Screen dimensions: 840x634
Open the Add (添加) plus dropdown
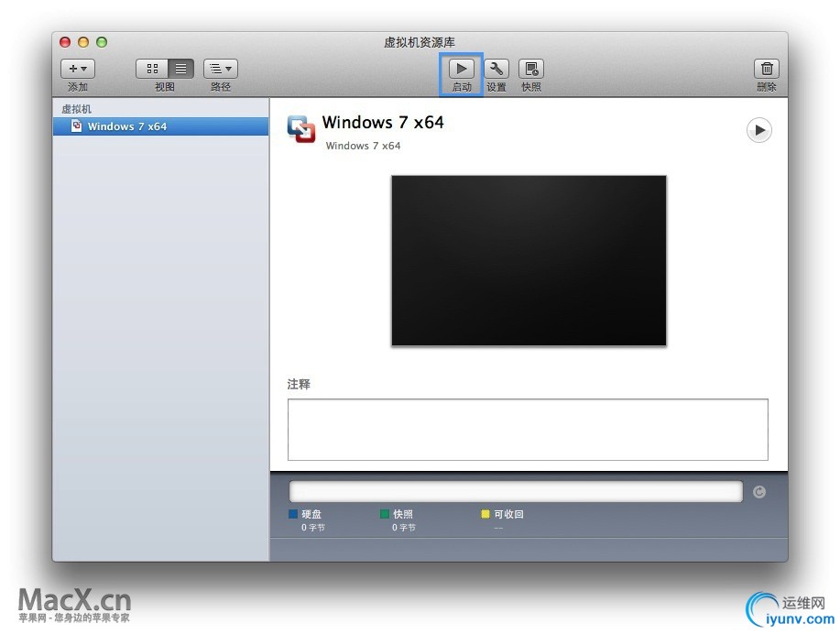78,69
